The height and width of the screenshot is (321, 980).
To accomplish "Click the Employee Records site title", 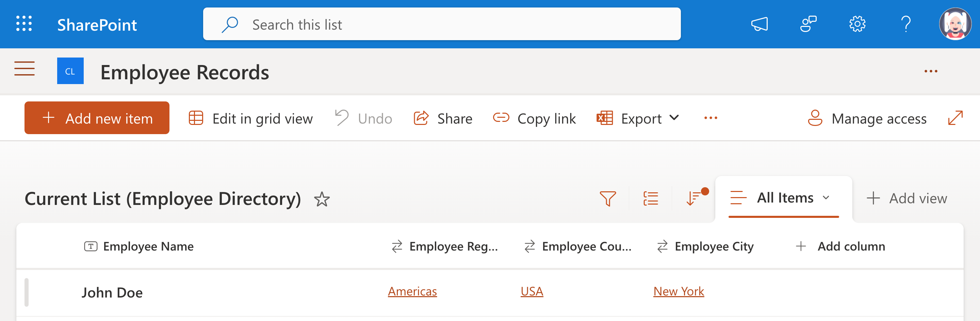I will click(184, 72).
